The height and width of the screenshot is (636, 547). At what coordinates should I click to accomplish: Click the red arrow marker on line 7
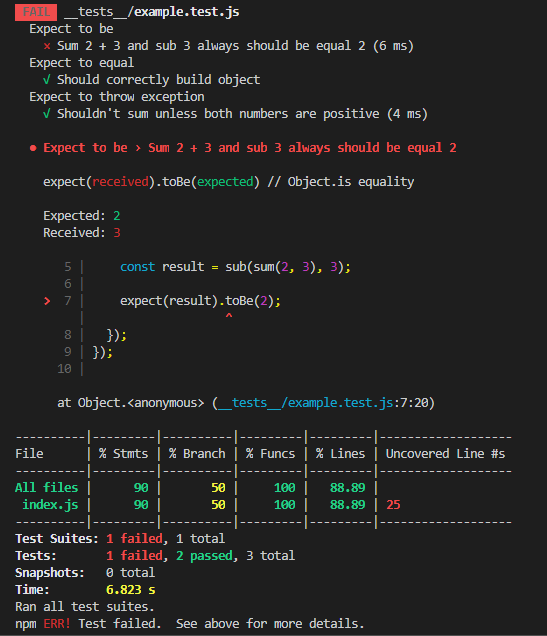point(47,301)
